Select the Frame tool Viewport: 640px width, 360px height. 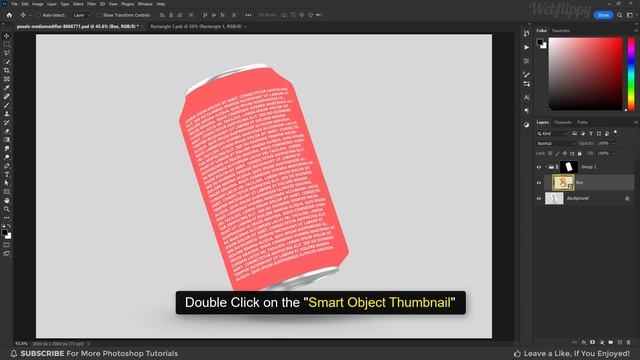point(7,79)
